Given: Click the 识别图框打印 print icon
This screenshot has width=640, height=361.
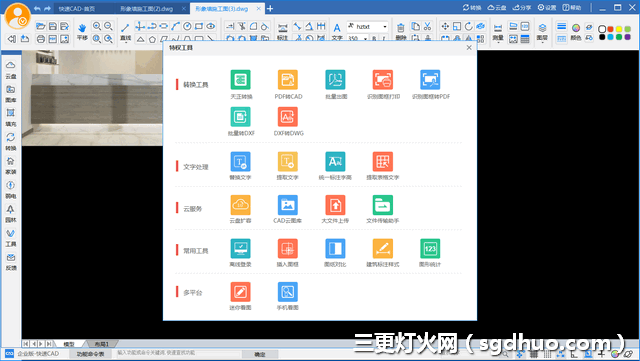Looking at the screenshot, I should 382,80.
